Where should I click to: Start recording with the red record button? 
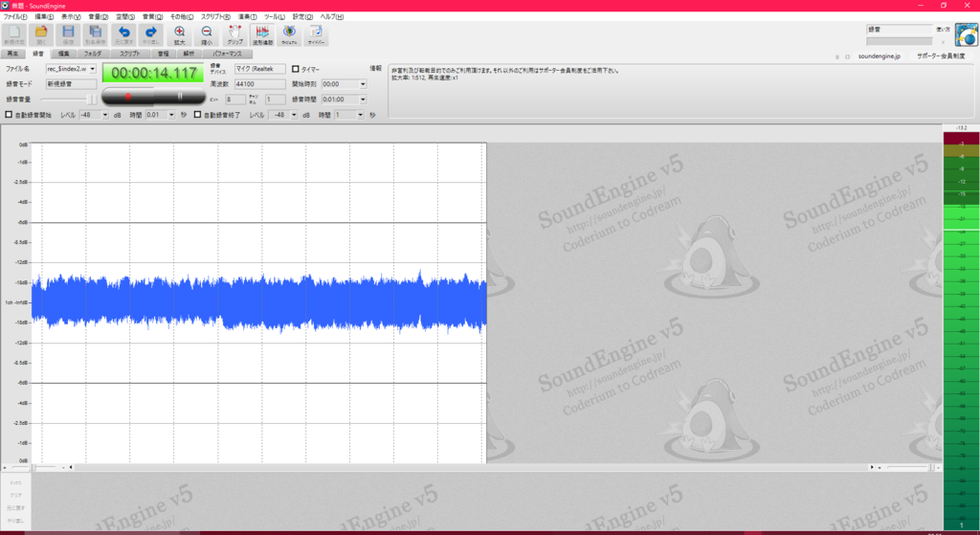[128, 97]
